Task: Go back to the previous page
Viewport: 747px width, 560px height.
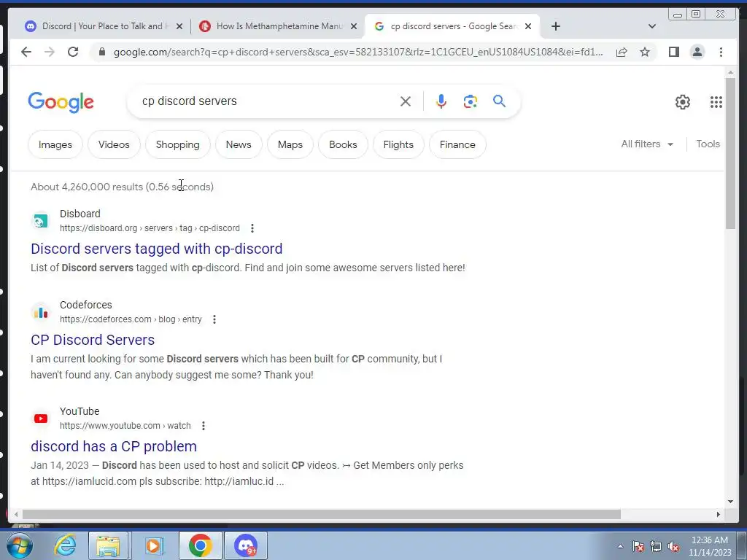Action: click(x=26, y=52)
